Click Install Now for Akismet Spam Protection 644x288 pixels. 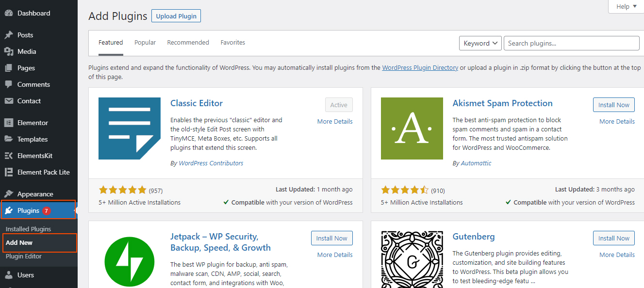coord(614,105)
